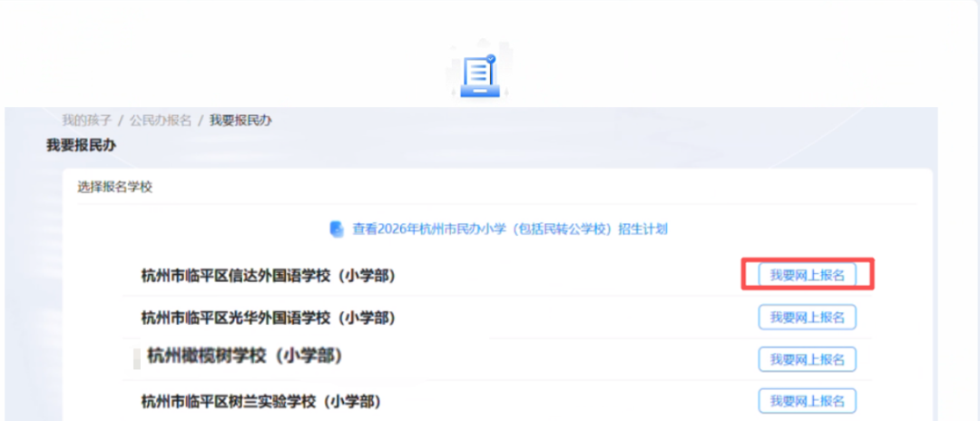Click 我要网上报名 for 光华外国语学校
This screenshot has width=980, height=421.
pyautogui.click(x=807, y=318)
